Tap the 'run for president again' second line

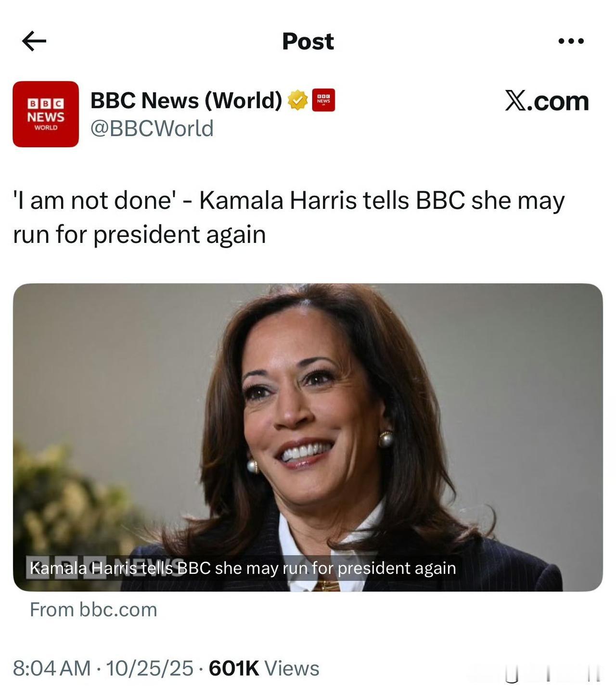click(x=140, y=235)
